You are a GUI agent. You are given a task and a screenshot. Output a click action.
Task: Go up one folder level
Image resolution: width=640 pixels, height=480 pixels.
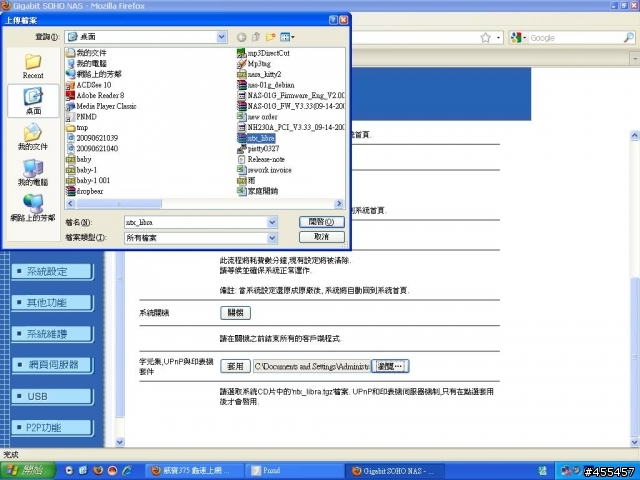(256, 38)
